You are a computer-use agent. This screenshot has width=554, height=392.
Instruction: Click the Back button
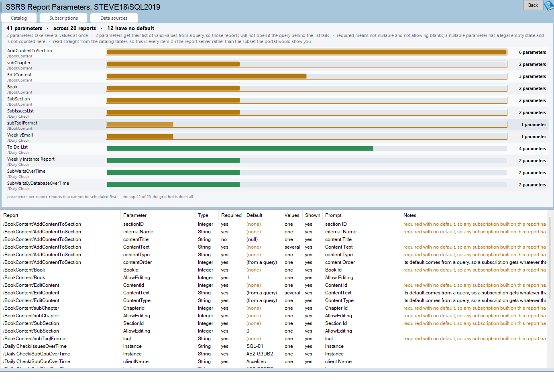(x=533, y=5)
